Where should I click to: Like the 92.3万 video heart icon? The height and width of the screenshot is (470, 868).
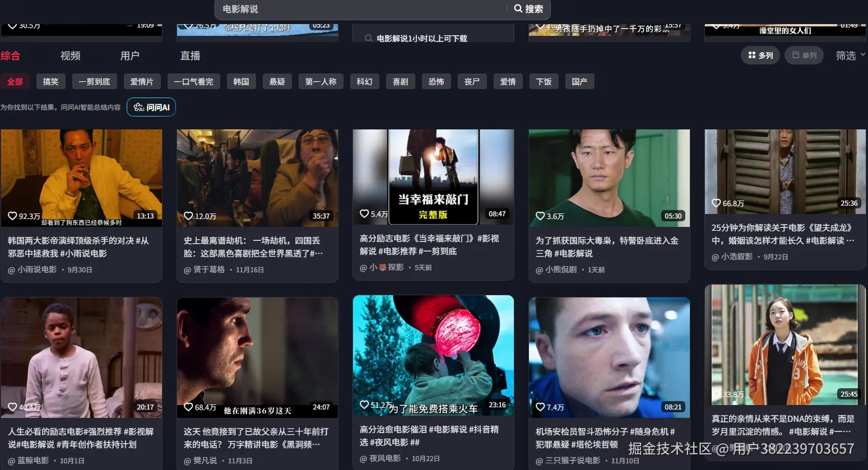coord(12,216)
